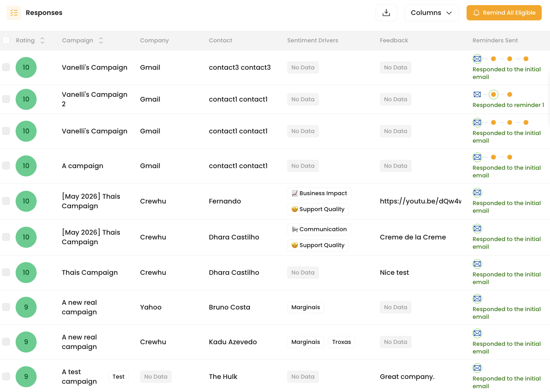Click the "Nice test" feedback text
This screenshot has width=550, height=392.
(394, 273)
